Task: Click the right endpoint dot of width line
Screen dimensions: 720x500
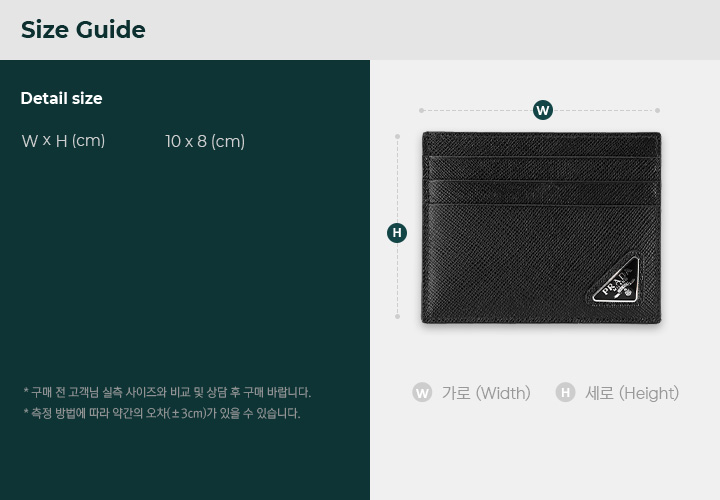Action: pos(658,110)
